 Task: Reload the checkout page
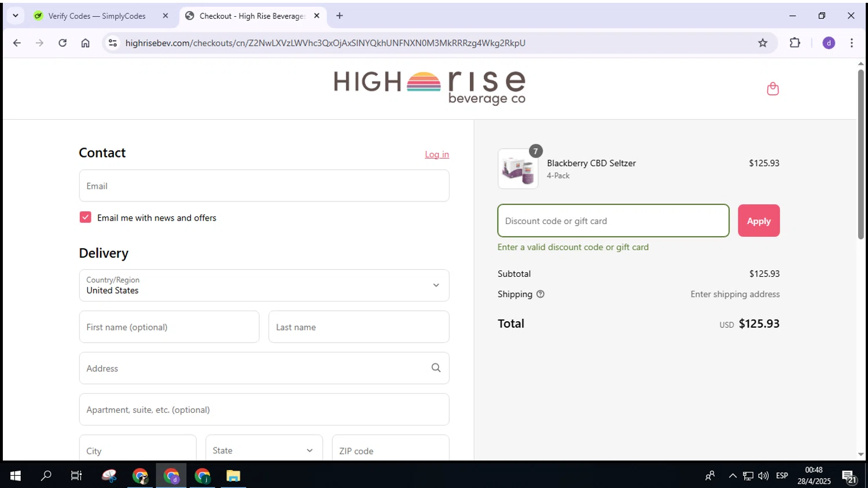point(62,43)
